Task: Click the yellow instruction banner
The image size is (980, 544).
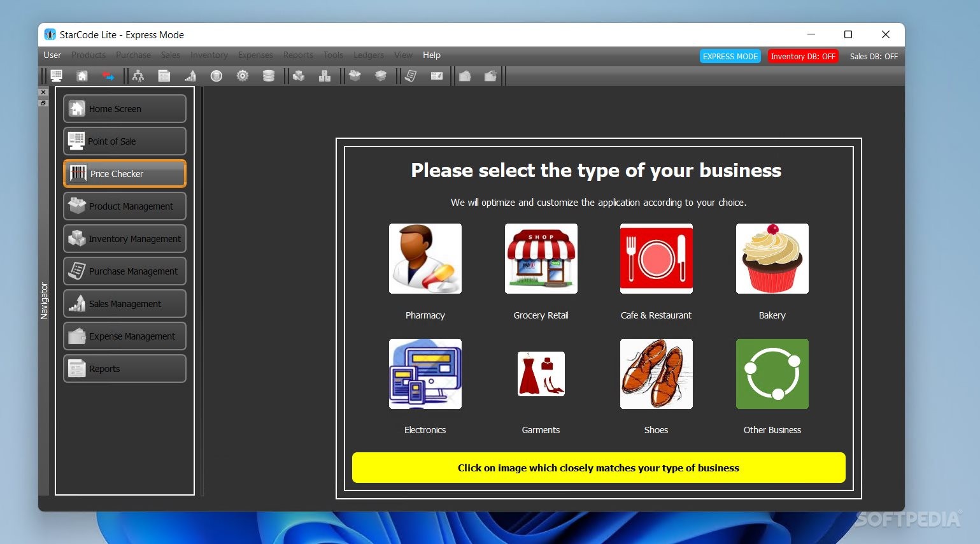Action: pyautogui.click(x=599, y=468)
